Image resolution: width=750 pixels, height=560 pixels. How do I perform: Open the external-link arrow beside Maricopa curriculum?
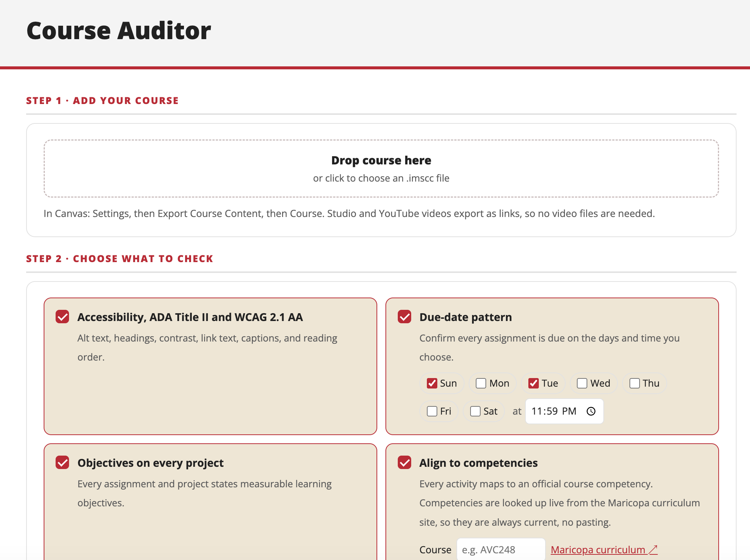pos(653,550)
